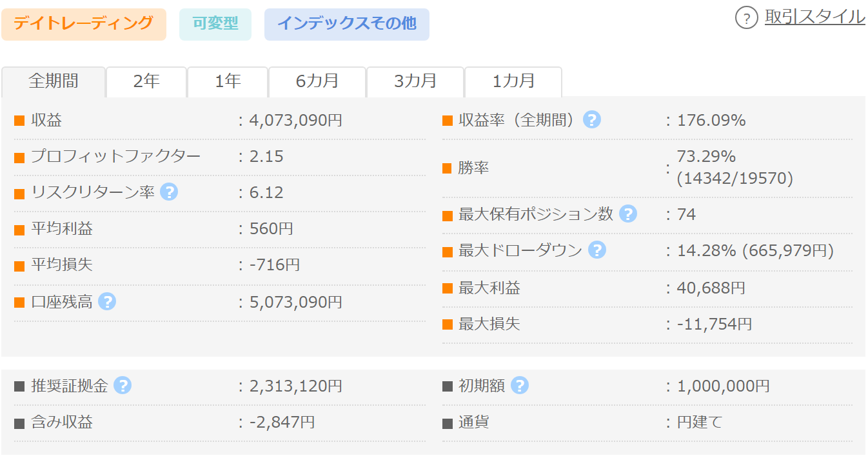Viewport: 868px width, 458px height.
Task: Click the 最大損失 label
Action: (x=489, y=324)
